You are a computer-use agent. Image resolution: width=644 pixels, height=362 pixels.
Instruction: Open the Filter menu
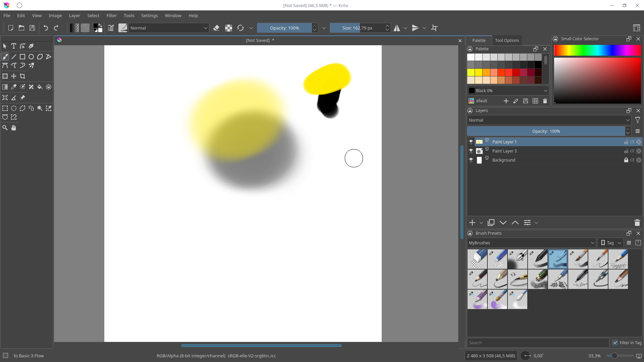pyautogui.click(x=111, y=15)
